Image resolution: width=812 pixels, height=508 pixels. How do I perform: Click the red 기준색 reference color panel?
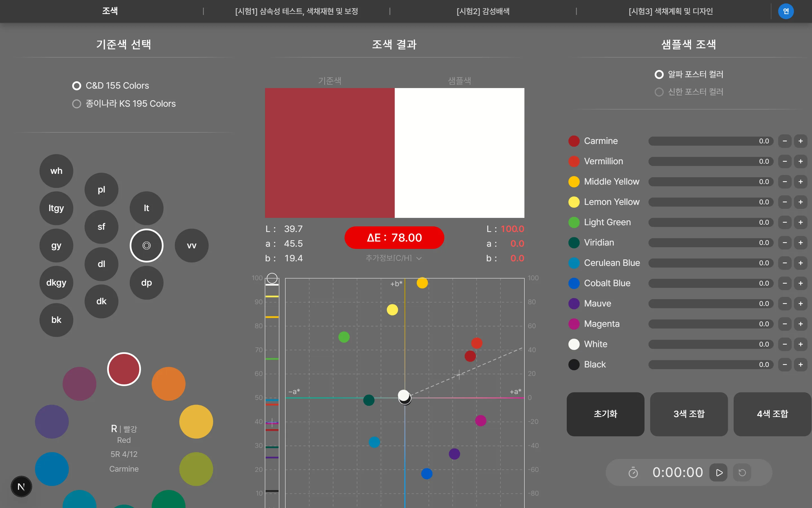click(330, 153)
